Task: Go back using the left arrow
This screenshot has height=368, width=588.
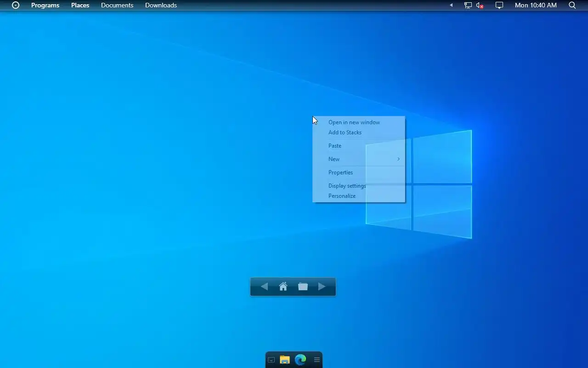Action: click(x=264, y=287)
